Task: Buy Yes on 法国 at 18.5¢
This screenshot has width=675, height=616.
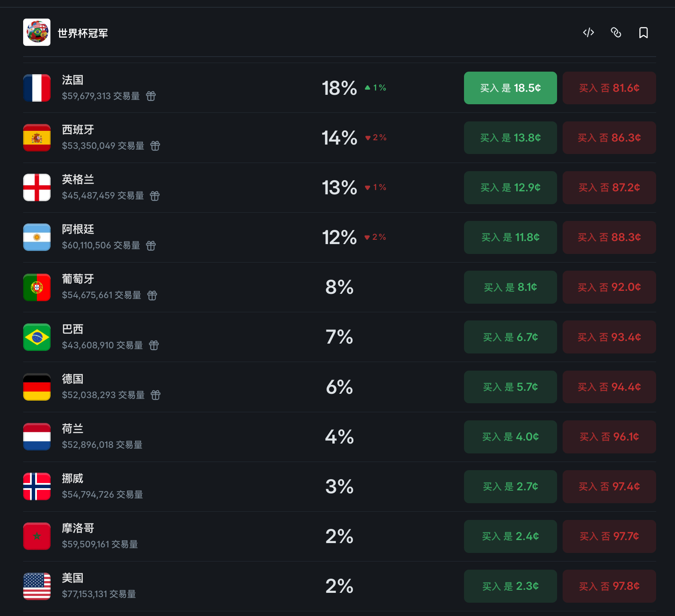Action: click(x=510, y=88)
